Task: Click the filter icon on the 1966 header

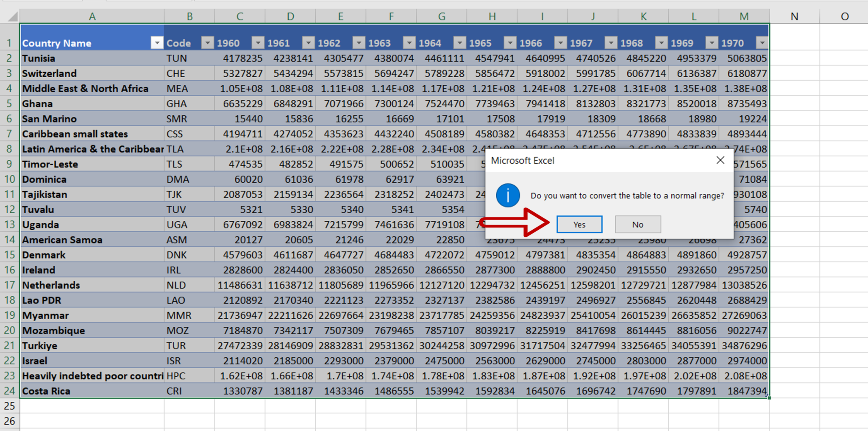Action: click(x=560, y=42)
